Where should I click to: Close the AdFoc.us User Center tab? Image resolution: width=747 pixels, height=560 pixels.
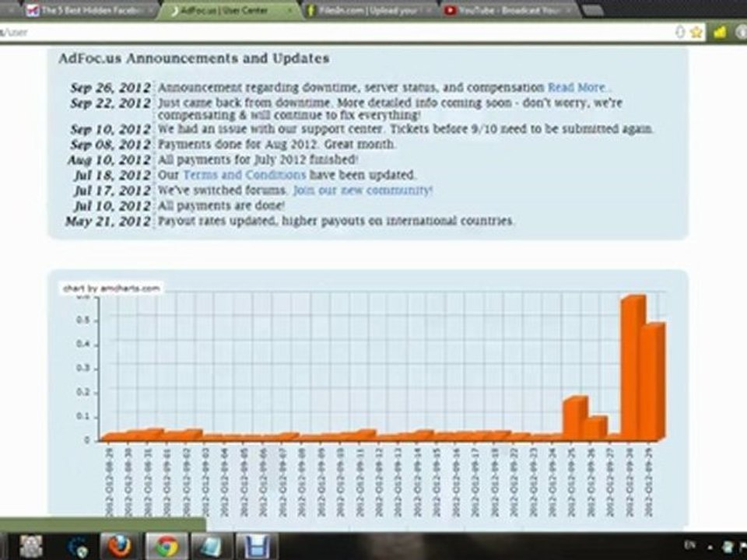(289, 10)
